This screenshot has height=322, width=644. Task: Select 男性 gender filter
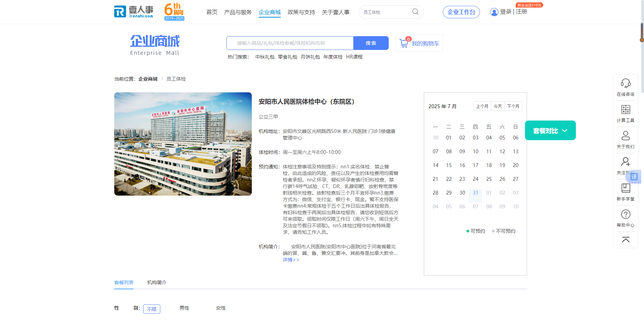click(x=184, y=308)
